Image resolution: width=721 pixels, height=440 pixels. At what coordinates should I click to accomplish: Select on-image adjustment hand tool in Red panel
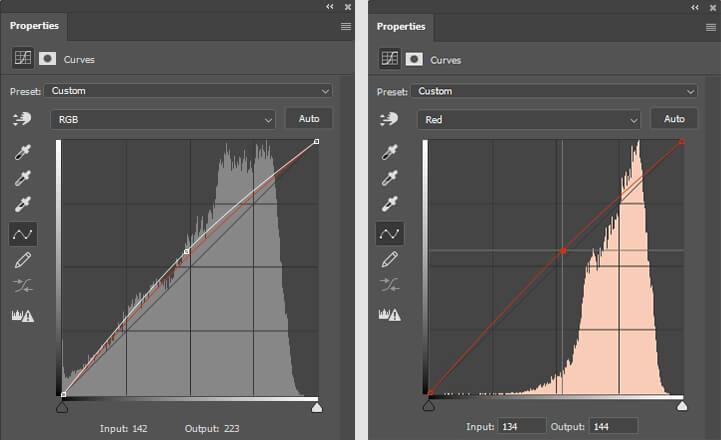389,119
